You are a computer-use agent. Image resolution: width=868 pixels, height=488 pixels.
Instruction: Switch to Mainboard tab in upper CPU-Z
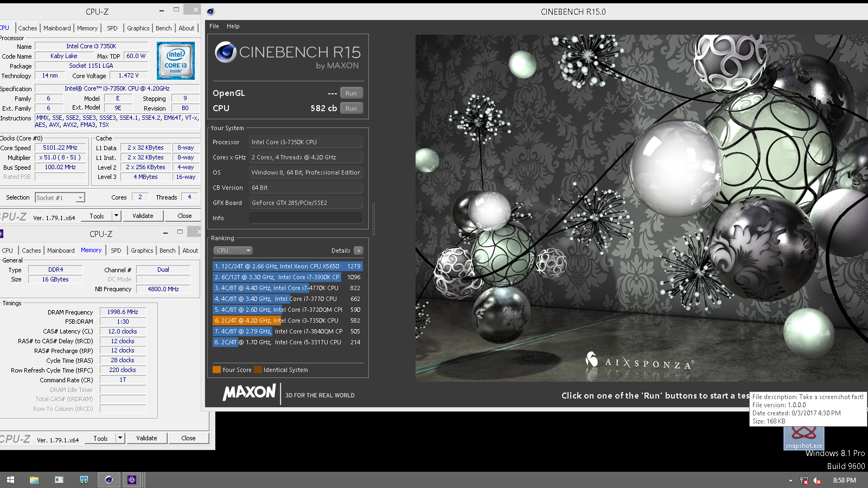57,28
